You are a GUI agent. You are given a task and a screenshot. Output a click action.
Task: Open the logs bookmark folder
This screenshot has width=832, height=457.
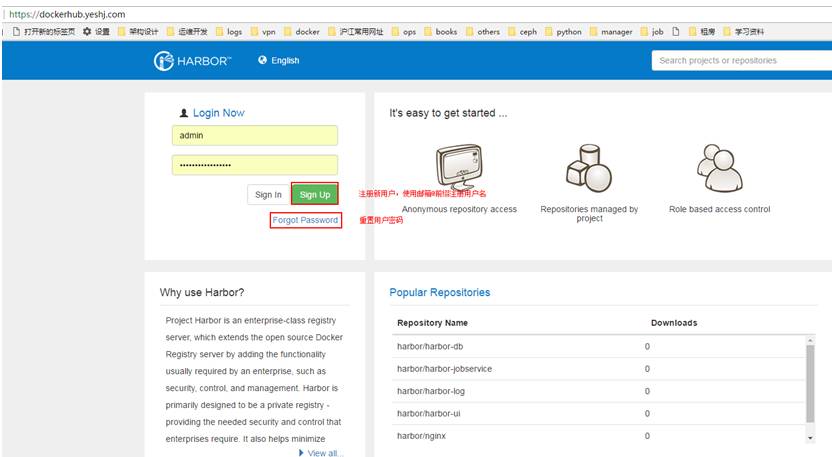click(x=229, y=32)
